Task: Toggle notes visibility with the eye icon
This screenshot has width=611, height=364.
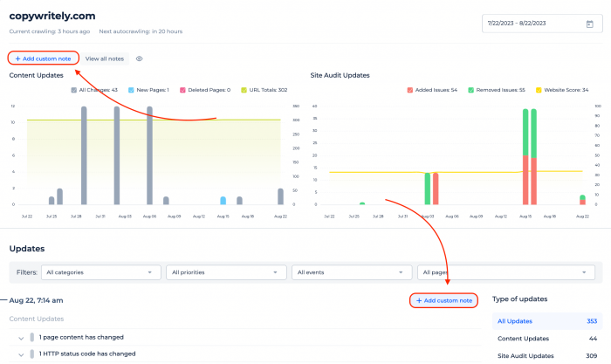Action: [x=139, y=58]
